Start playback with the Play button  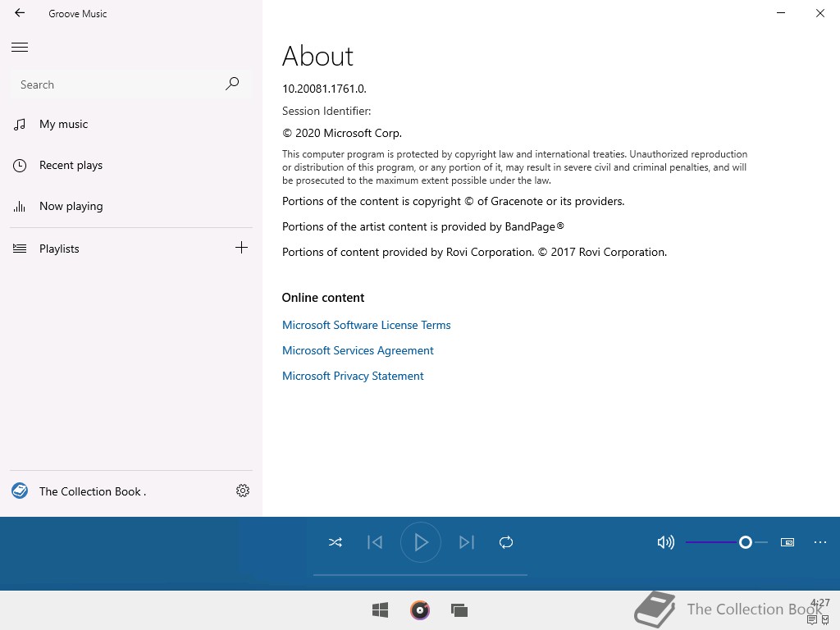point(421,543)
